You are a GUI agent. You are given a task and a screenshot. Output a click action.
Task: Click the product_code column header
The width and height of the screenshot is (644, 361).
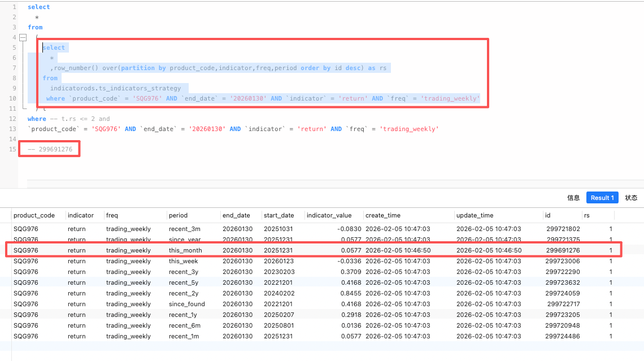click(x=34, y=215)
